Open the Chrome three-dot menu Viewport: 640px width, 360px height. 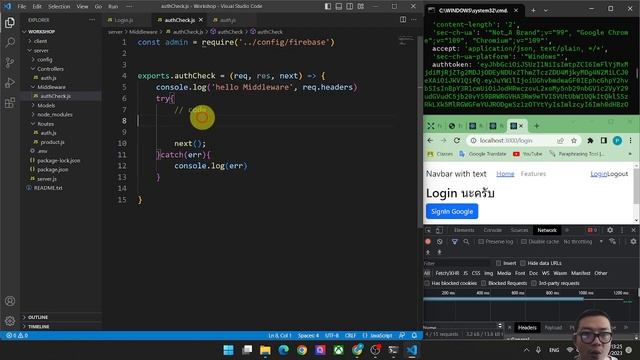point(631,140)
